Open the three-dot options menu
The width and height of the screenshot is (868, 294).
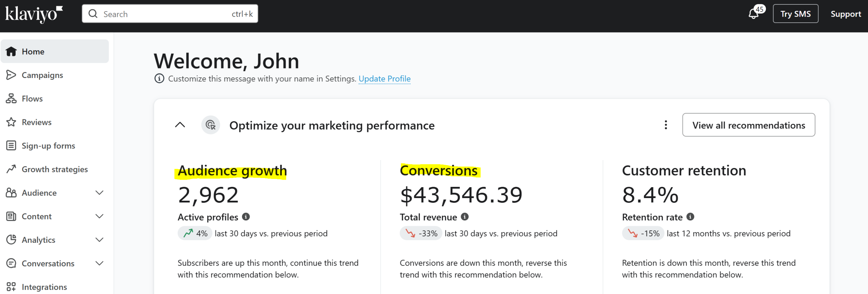[x=666, y=125]
